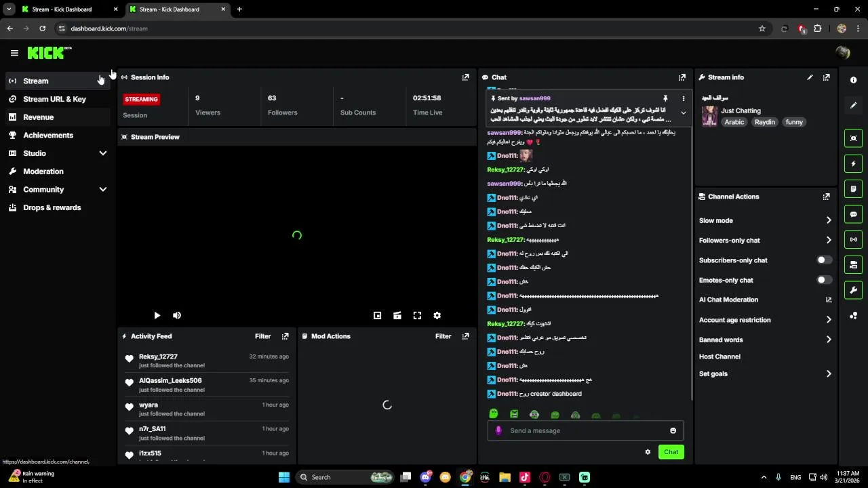The width and height of the screenshot is (868, 488).
Task: Toggle Emotes-only chat switch
Action: coord(824,280)
